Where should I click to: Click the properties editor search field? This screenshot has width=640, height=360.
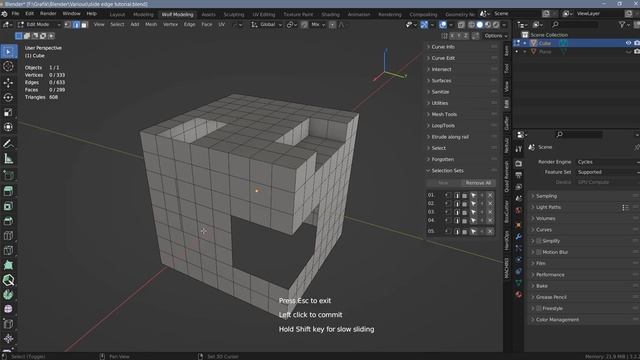click(x=580, y=134)
